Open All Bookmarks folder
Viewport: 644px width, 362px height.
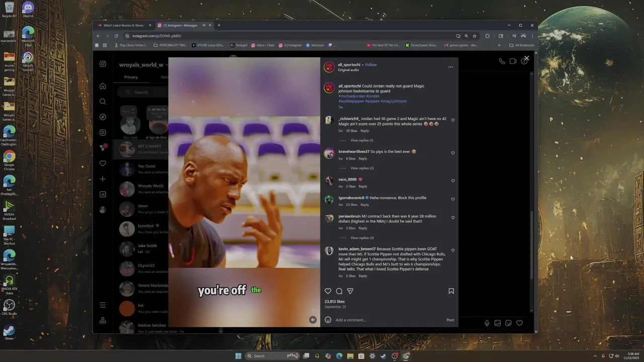522,45
